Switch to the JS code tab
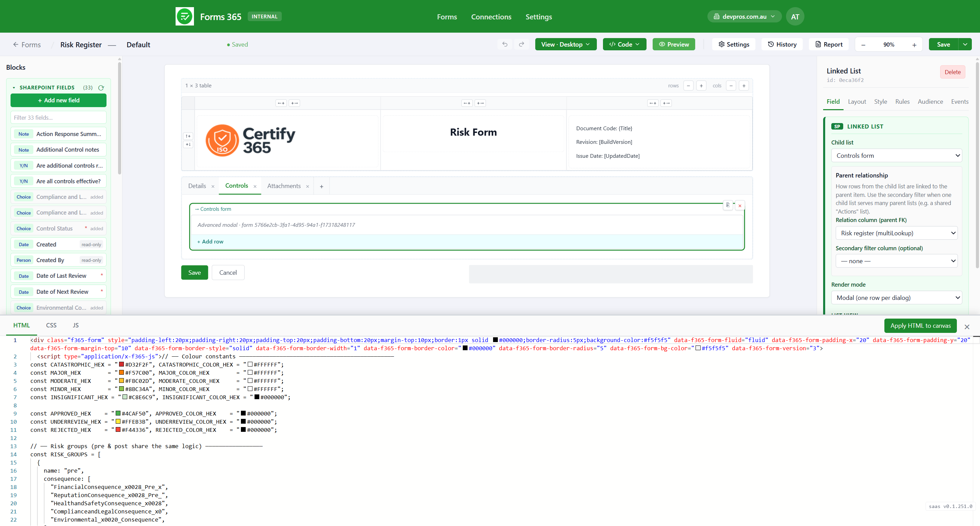This screenshot has height=526, width=980. coord(76,325)
